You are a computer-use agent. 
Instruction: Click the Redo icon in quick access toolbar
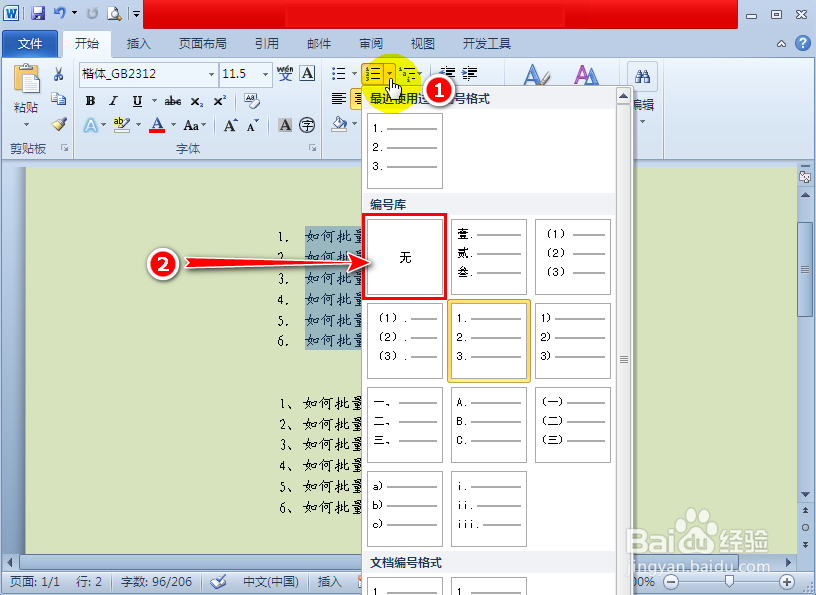pos(92,13)
